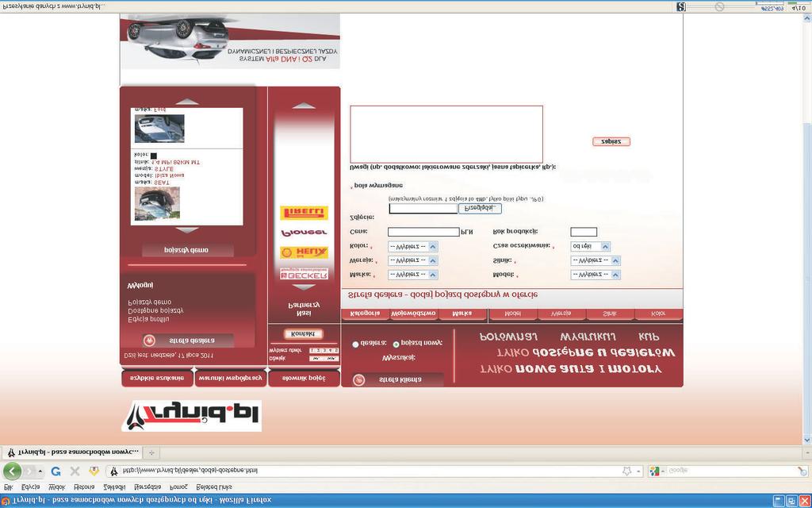The image size is (812, 508).
Task: Switch to the Kategoria tab
Action: tap(365, 314)
